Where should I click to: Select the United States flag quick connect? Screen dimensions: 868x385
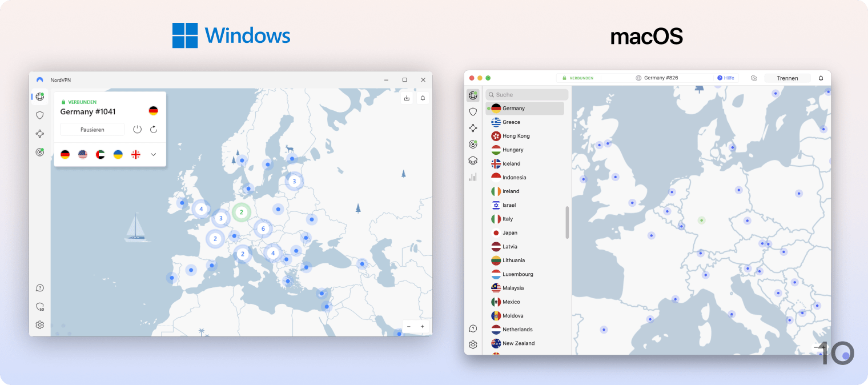(83, 154)
